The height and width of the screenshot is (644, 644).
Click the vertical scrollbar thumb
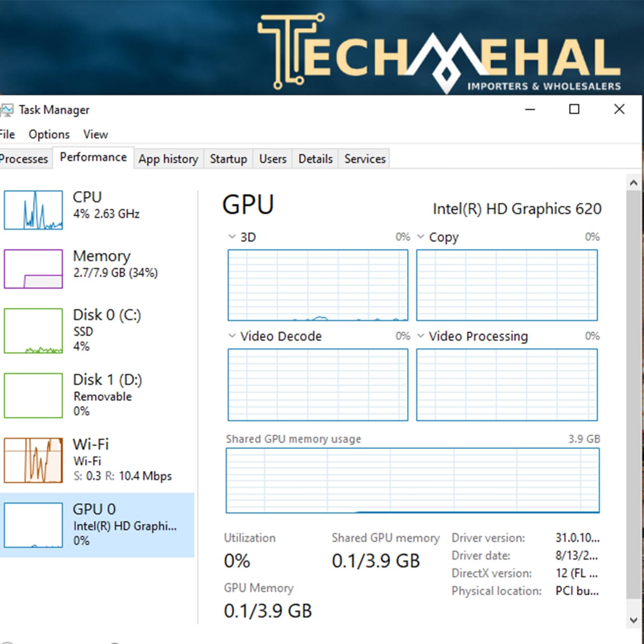(x=633, y=395)
